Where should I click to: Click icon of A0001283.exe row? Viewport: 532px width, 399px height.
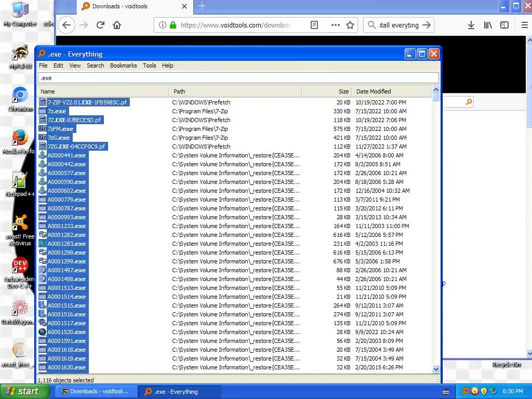click(x=43, y=243)
